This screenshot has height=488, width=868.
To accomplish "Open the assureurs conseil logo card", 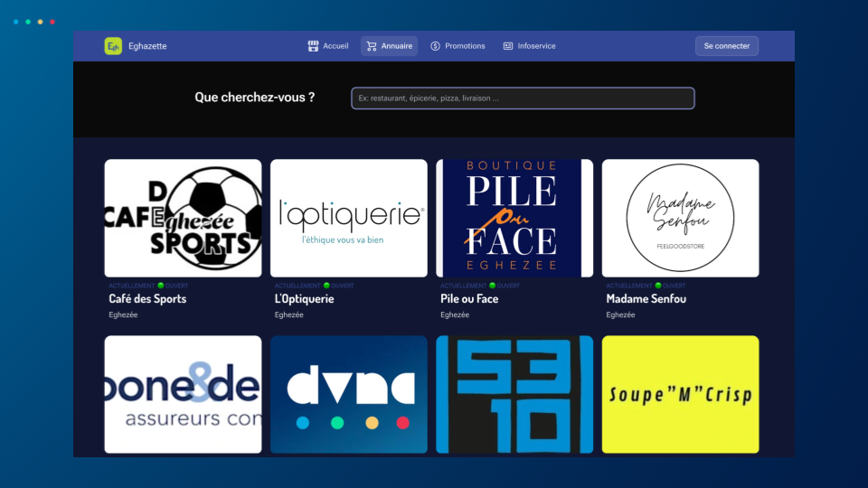I will tap(183, 394).
